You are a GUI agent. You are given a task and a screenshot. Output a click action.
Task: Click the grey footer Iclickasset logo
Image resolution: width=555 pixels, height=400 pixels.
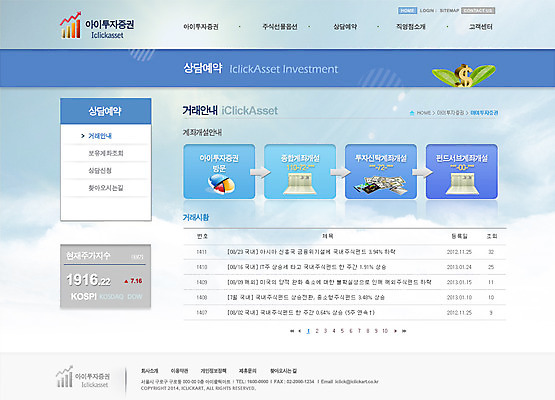click(x=83, y=377)
